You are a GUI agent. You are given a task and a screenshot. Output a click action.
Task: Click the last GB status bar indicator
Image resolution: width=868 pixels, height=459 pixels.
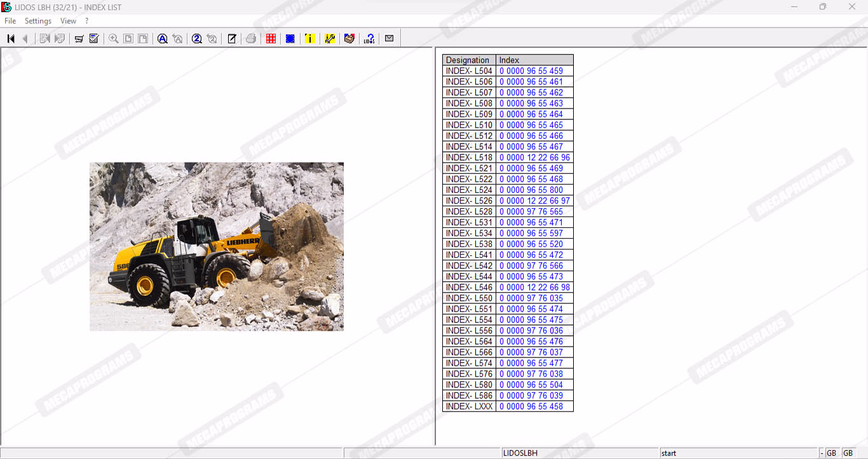(848, 453)
